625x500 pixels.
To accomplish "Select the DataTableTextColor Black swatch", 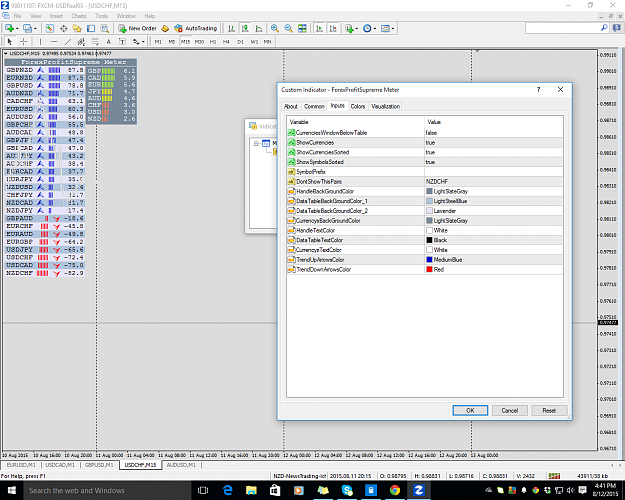I will [x=429, y=240].
